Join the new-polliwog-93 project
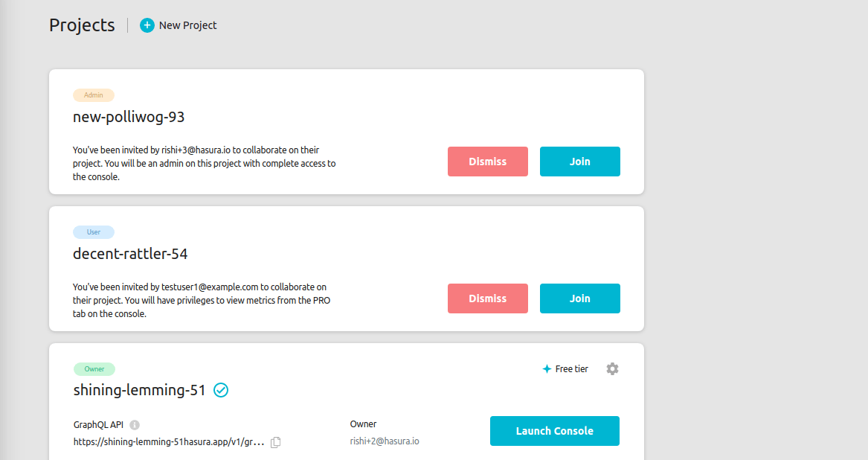Viewport: 868px width, 460px height. tap(579, 162)
